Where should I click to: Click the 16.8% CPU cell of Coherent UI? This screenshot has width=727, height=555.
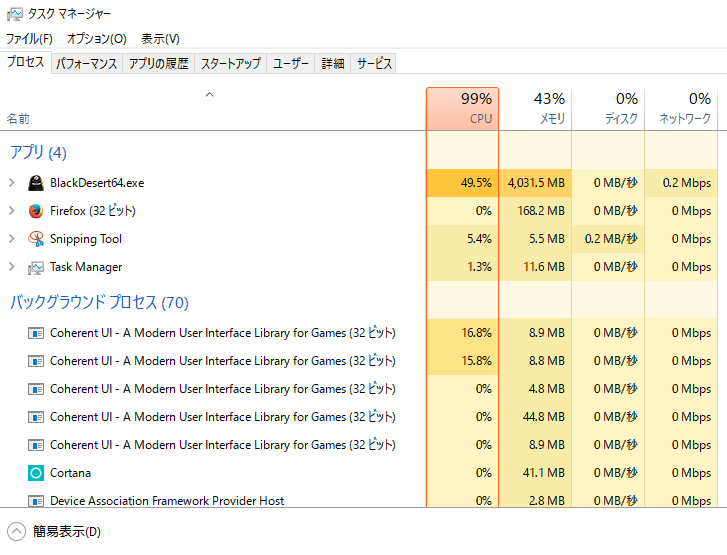(x=462, y=333)
